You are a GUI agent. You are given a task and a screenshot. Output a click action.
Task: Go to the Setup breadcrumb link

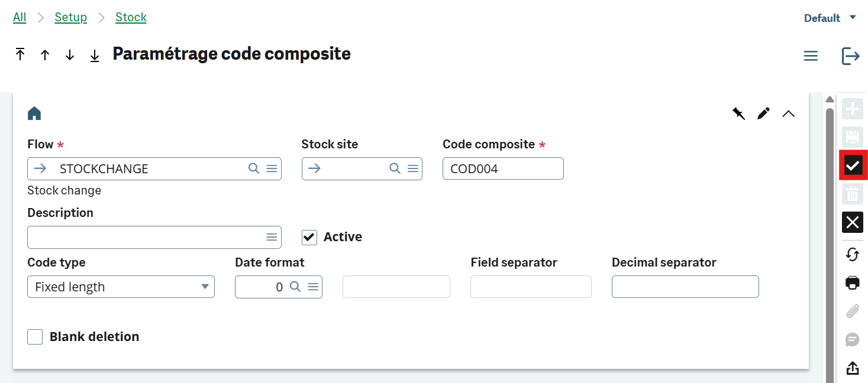click(x=70, y=17)
